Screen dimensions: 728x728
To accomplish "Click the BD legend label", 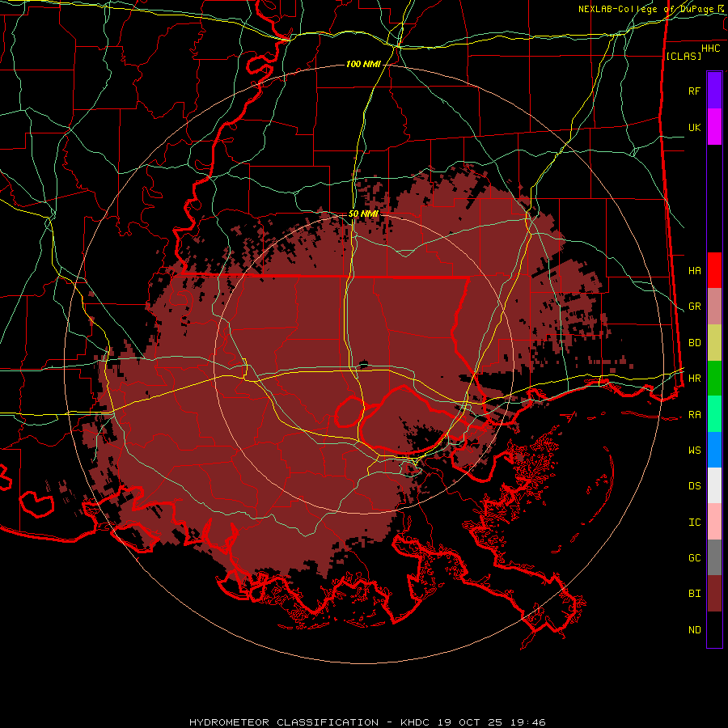I will (694, 343).
